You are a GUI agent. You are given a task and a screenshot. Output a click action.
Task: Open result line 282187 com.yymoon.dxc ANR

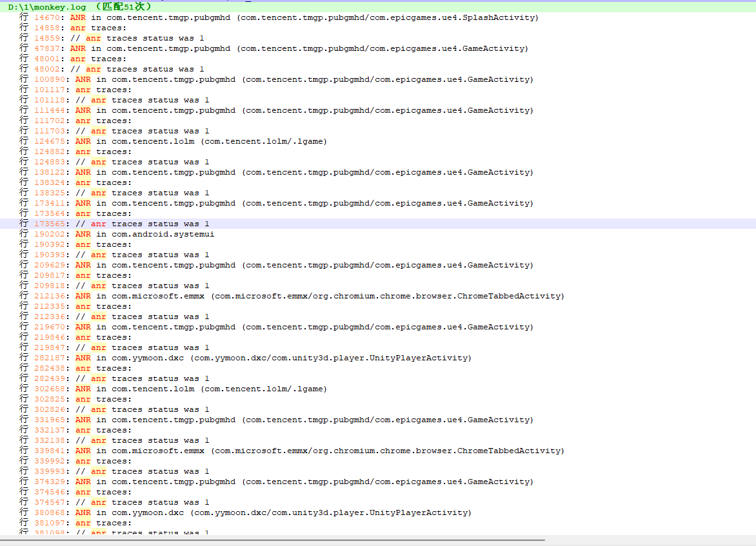click(x=378, y=358)
